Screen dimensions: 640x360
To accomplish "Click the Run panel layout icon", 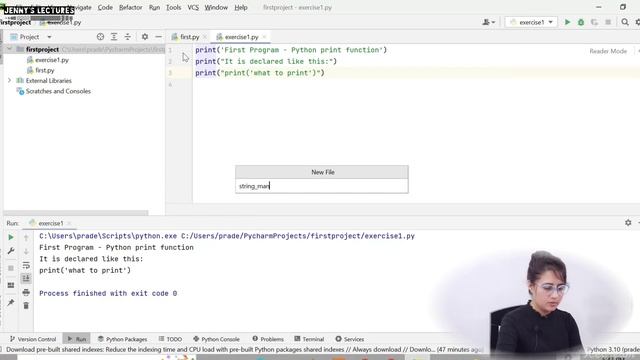I will tap(11, 285).
